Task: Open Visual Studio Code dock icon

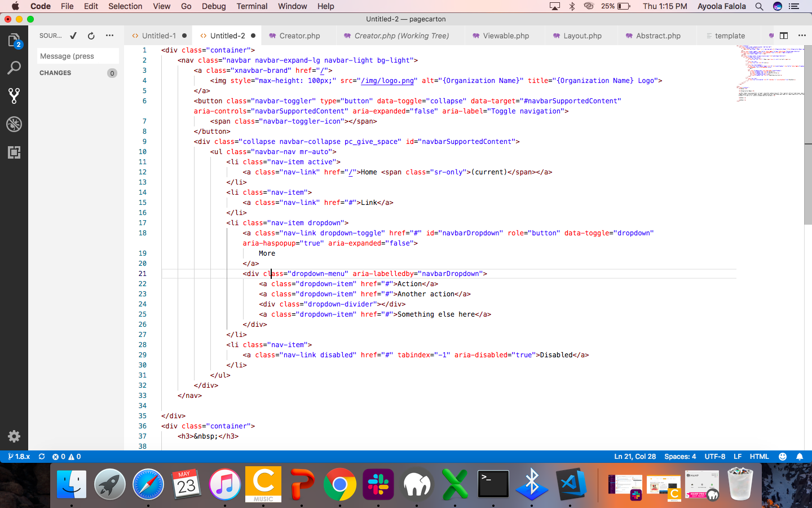Action: 571,484
